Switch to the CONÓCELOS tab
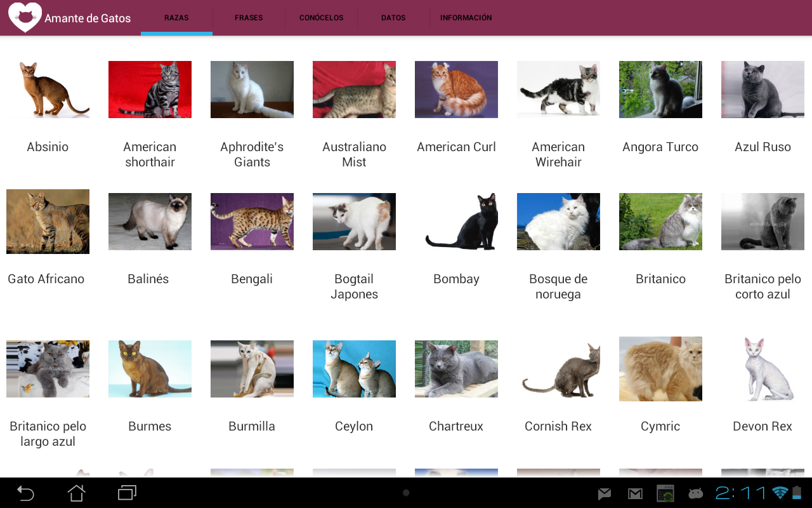Viewport: 812px width, 508px height. (322, 18)
